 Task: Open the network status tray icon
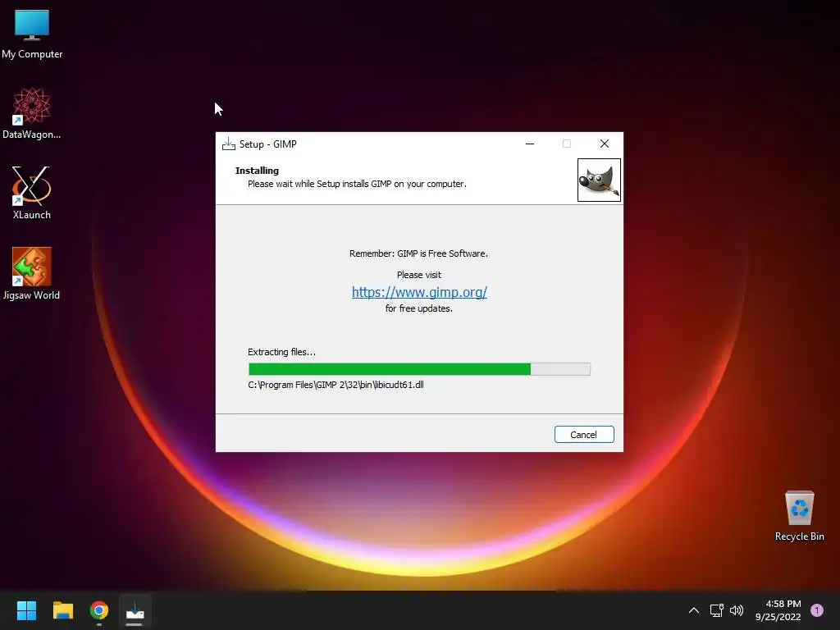pos(716,610)
